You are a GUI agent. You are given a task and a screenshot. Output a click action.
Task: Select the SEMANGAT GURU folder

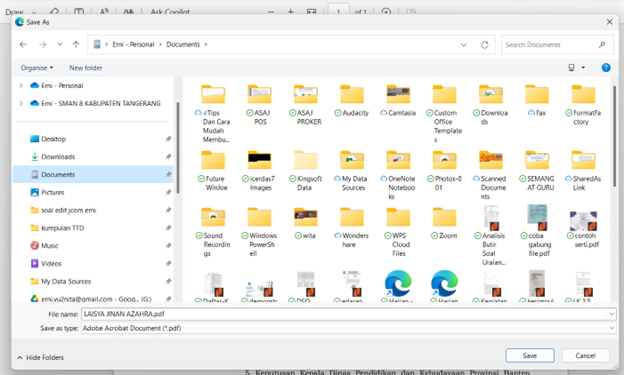(x=537, y=171)
